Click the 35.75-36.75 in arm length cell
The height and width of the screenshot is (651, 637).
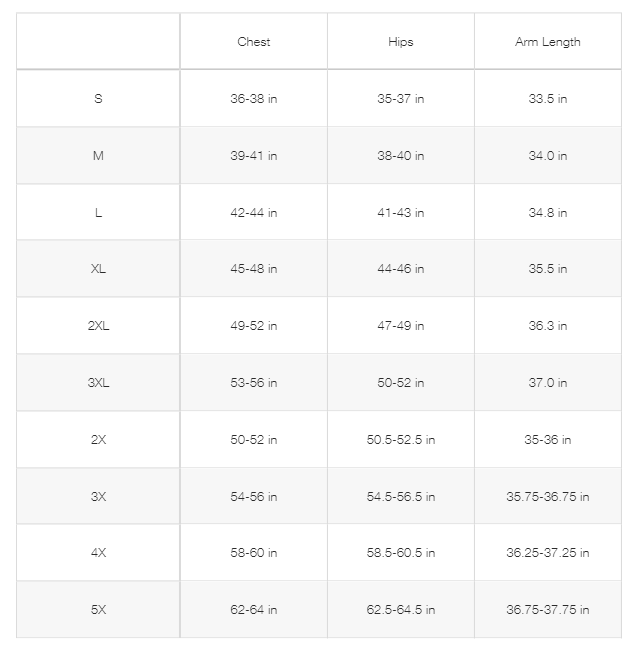click(x=547, y=497)
